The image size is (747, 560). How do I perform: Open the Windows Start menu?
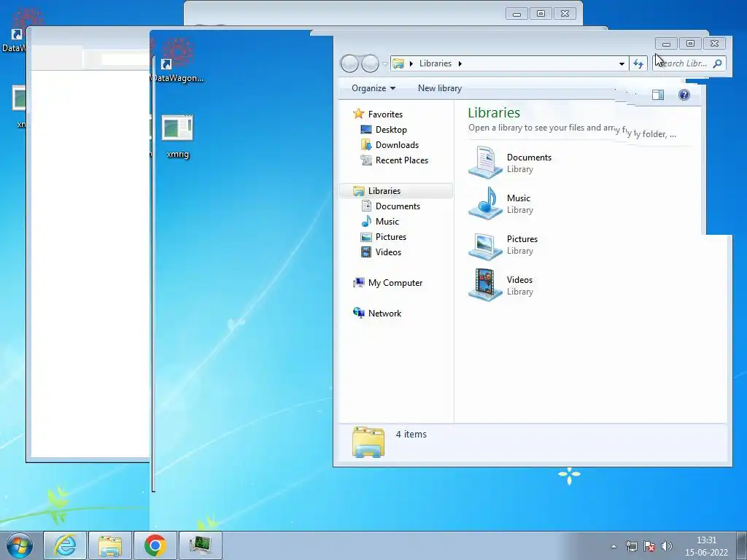click(x=19, y=545)
